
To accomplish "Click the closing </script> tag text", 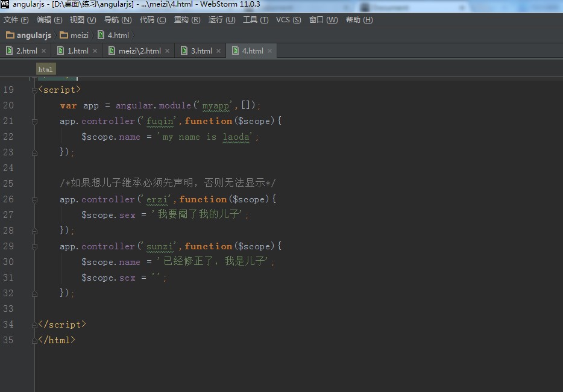I will 62,325.
